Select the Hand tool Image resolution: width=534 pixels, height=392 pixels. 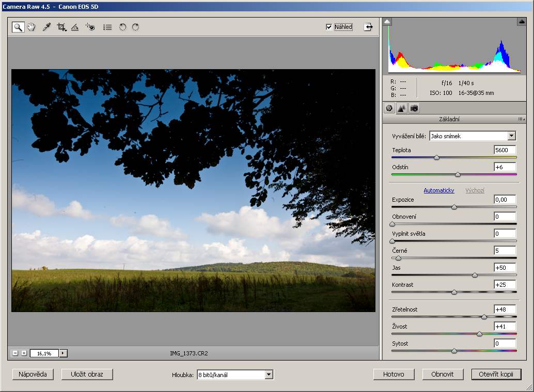[32, 27]
